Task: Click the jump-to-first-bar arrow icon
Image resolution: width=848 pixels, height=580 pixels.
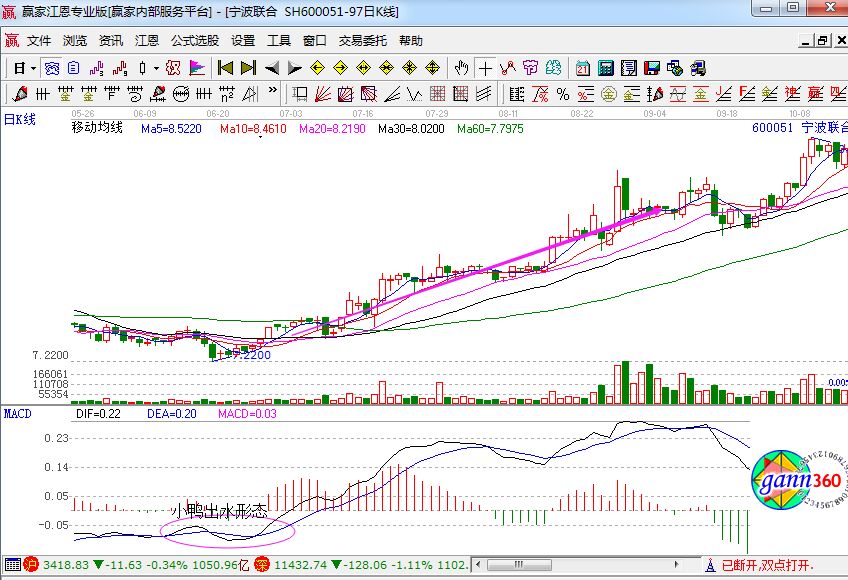Action: [x=226, y=68]
